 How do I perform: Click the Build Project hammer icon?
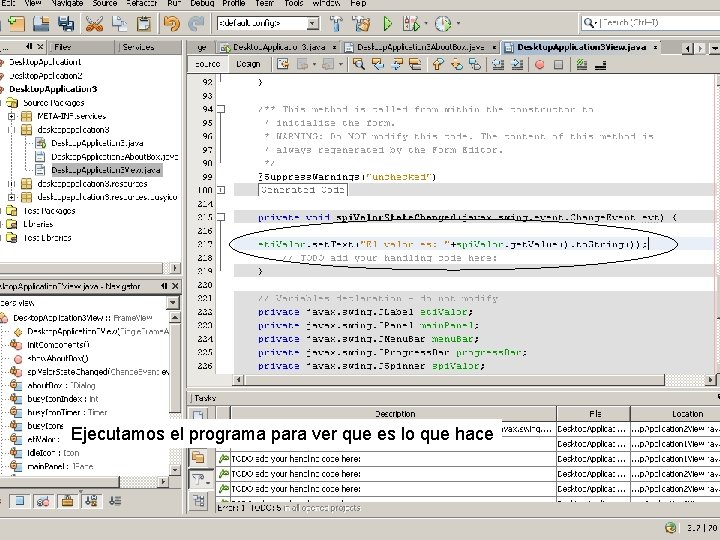(x=335, y=23)
